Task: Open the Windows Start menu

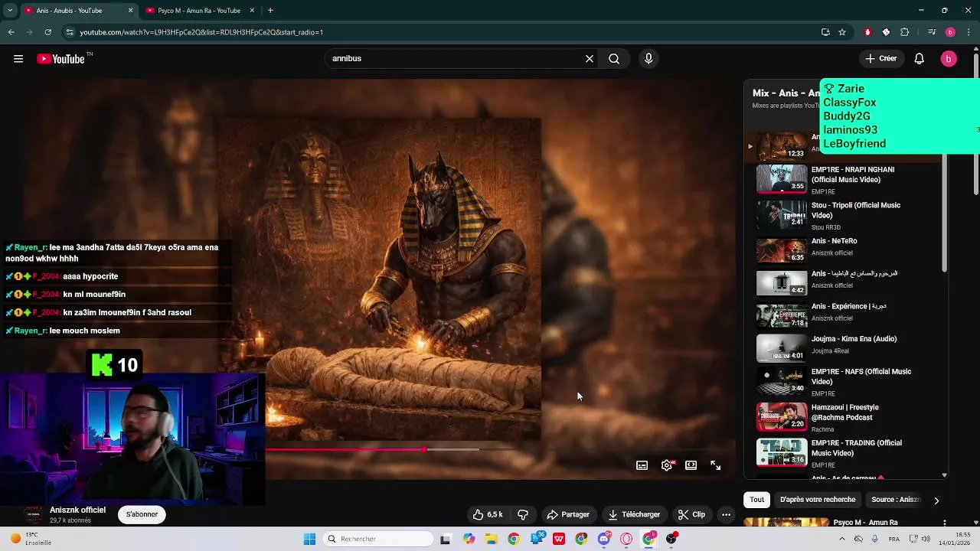Action: tap(309, 539)
